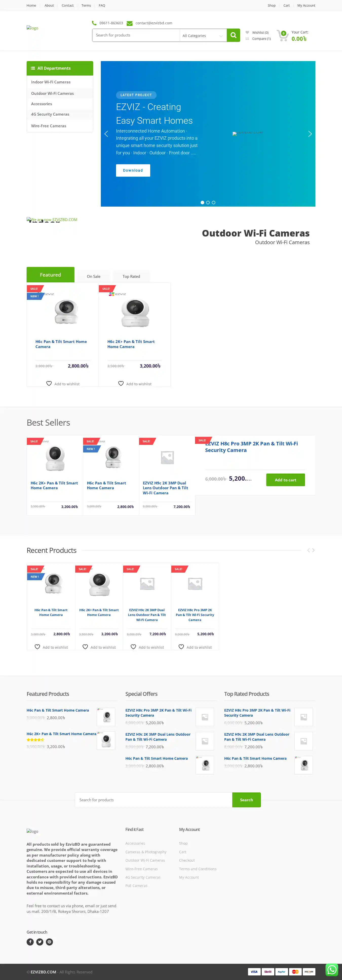Switch to the Top Rated tab
The width and height of the screenshot is (342, 980).
(x=131, y=276)
